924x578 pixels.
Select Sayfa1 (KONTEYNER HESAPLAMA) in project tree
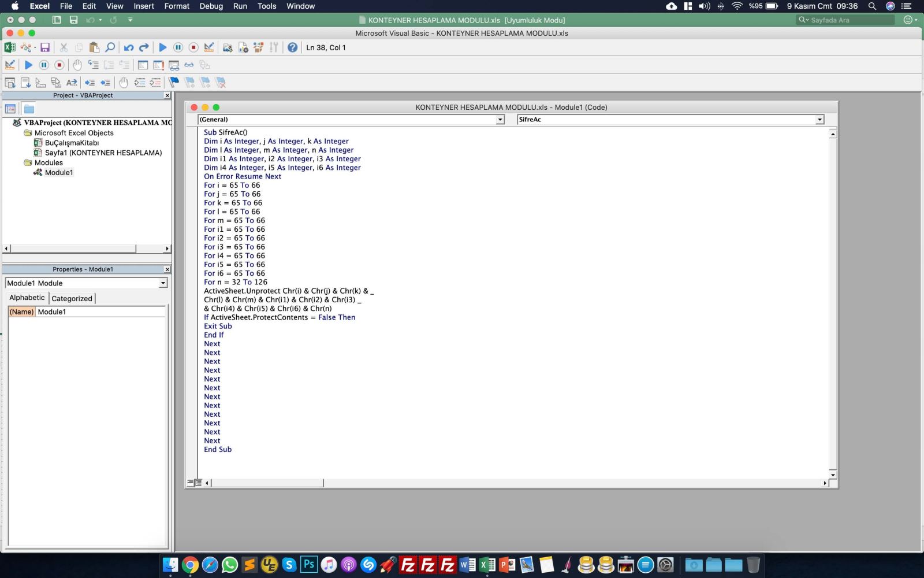click(103, 153)
